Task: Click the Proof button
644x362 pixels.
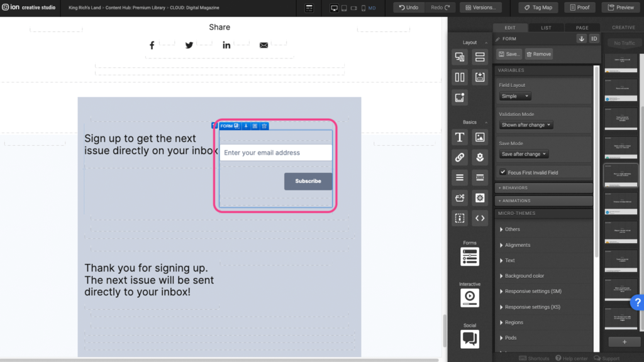Action: point(579,8)
